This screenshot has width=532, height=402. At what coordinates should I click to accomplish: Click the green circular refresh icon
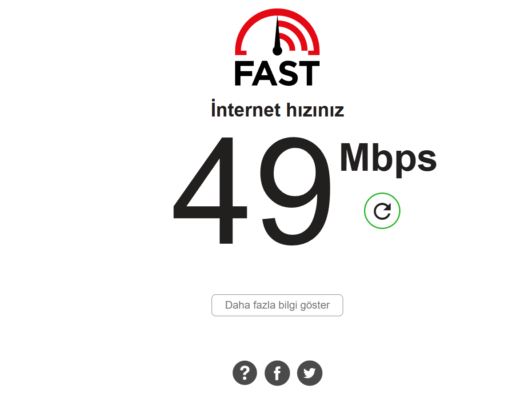(382, 211)
